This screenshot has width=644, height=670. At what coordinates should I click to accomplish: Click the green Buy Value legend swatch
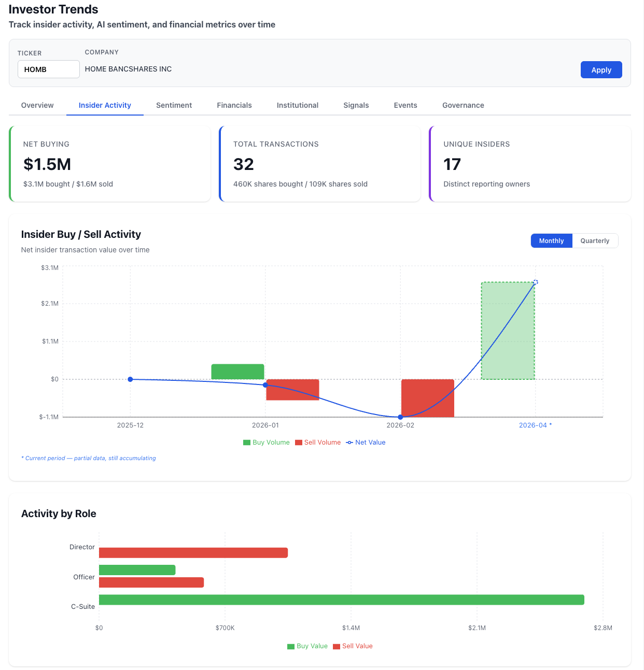click(290, 646)
